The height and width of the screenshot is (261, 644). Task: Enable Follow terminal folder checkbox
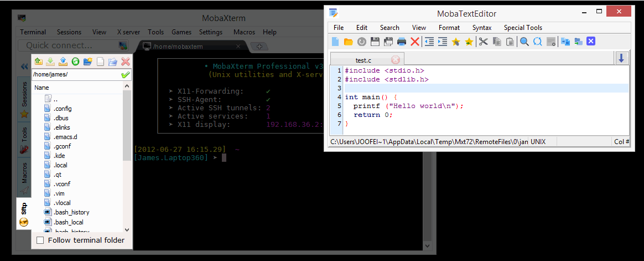(x=40, y=240)
